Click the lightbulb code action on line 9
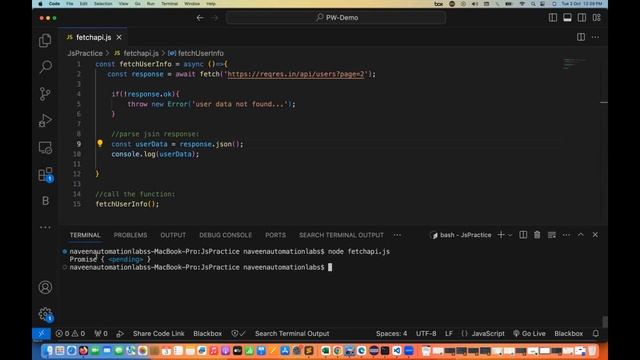Image resolution: width=640 pixels, height=360 pixels. coord(100,143)
